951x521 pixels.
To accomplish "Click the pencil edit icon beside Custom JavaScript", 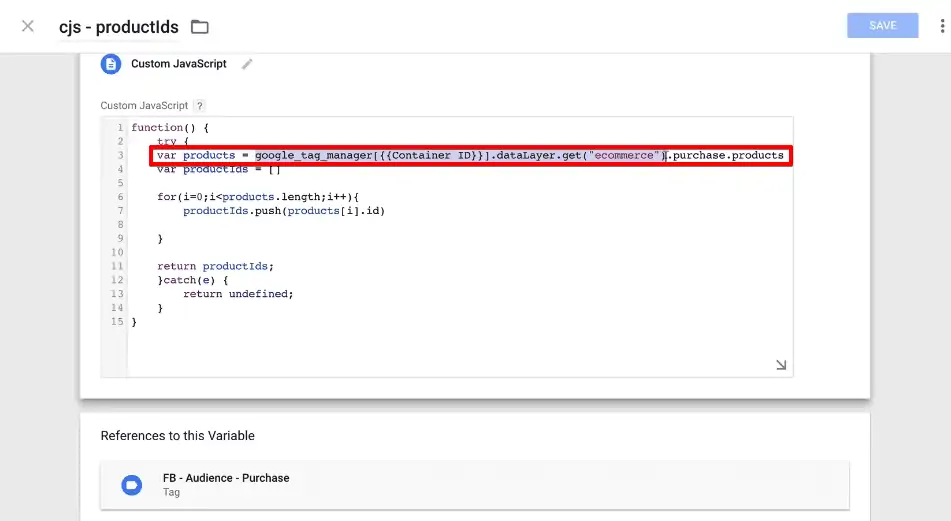I will tap(247, 64).
